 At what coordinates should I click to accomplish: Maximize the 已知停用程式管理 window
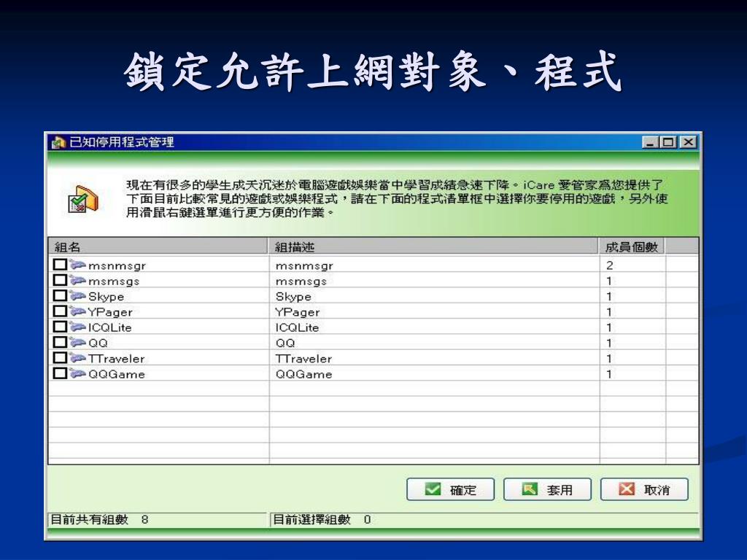[668, 142]
